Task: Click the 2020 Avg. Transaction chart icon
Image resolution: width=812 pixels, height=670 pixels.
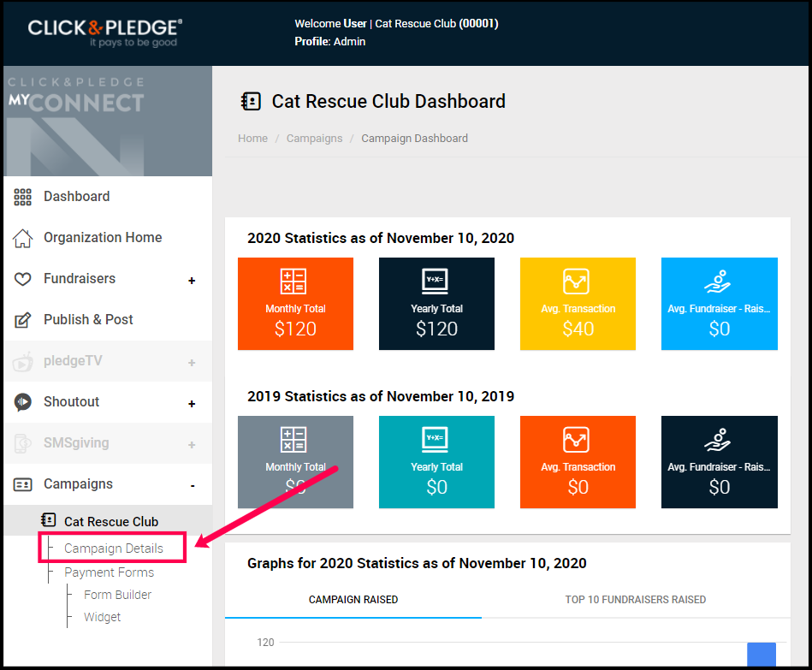Action: (x=578, y=282)
